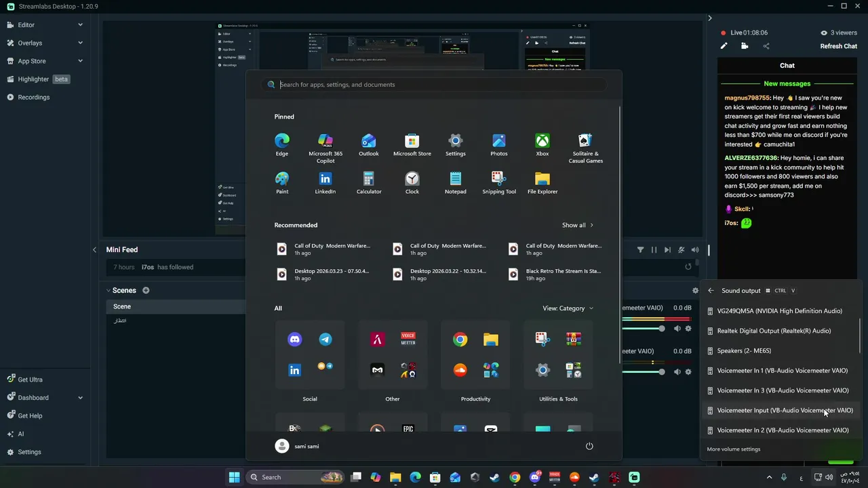Open settings gear of second mixer source

(x=688, y=371)
